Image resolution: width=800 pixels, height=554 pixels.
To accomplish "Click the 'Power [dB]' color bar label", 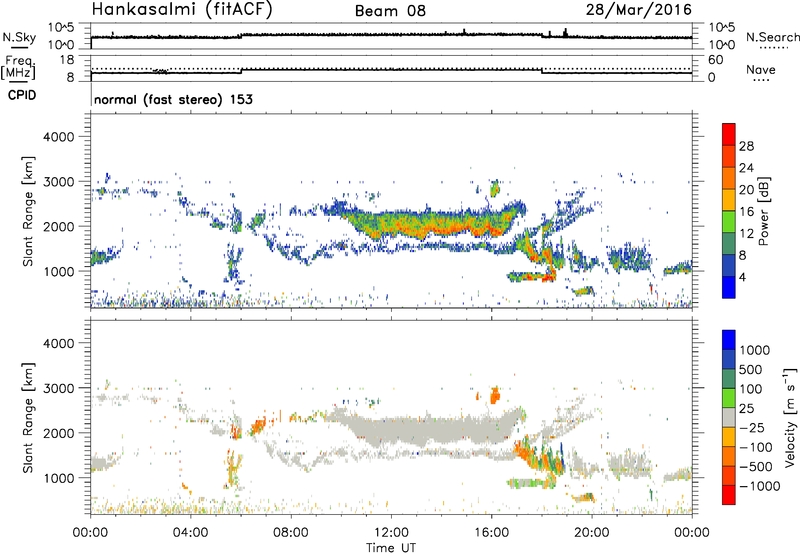I will [763, 212].
